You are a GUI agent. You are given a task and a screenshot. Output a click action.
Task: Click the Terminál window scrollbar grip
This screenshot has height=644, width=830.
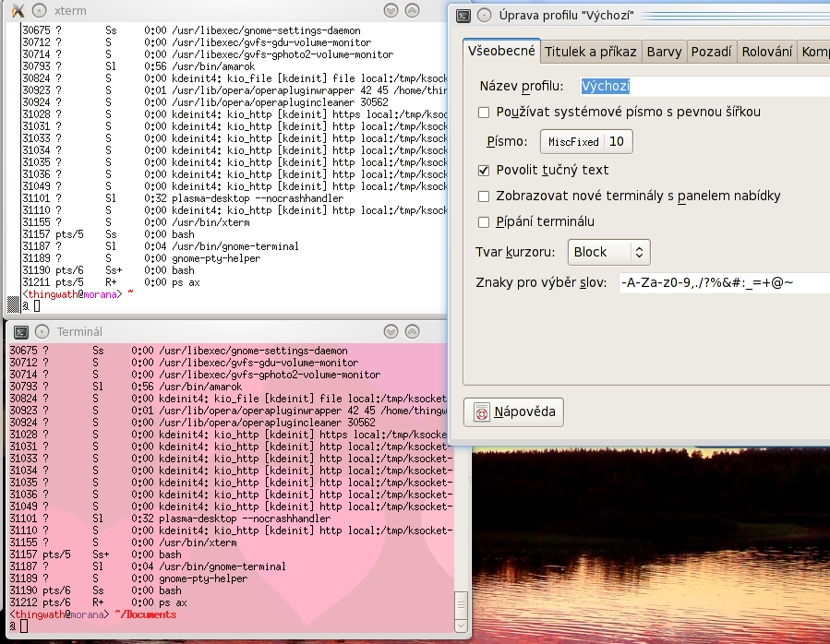coord(461,605)
